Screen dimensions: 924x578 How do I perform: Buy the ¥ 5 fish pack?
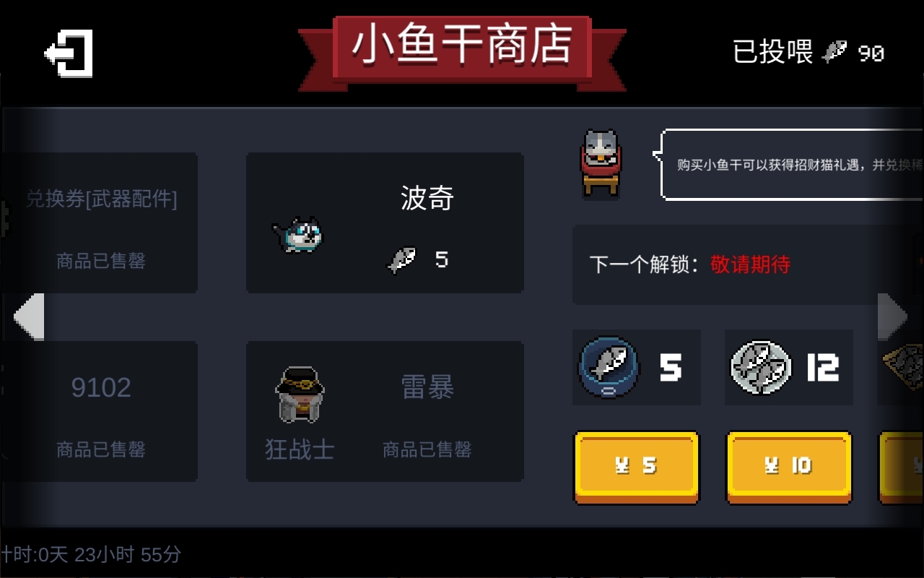tap(636, 467)
